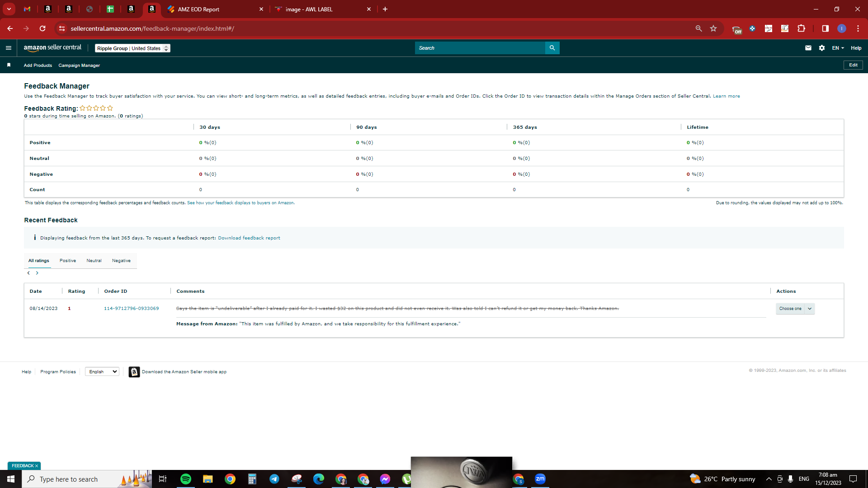The image size is (868, 488).
Task: Go back to the previous page
Action: [x=10, y=28]
